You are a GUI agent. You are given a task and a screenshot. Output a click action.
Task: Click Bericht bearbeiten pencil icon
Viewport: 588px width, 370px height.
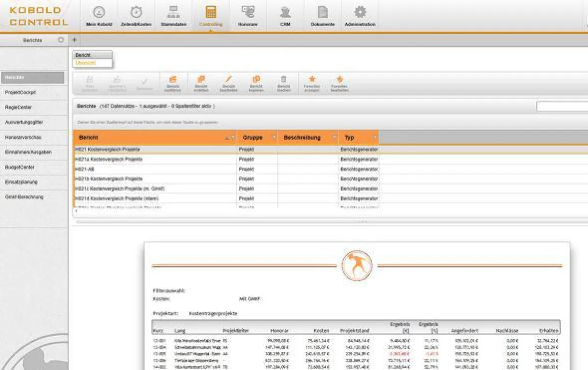(x=228, y=83)
